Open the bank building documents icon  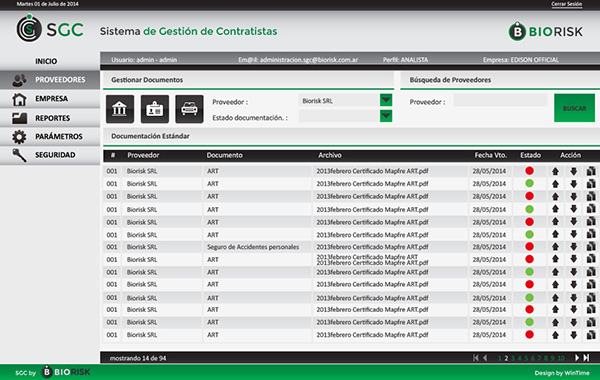click(120, 109)
